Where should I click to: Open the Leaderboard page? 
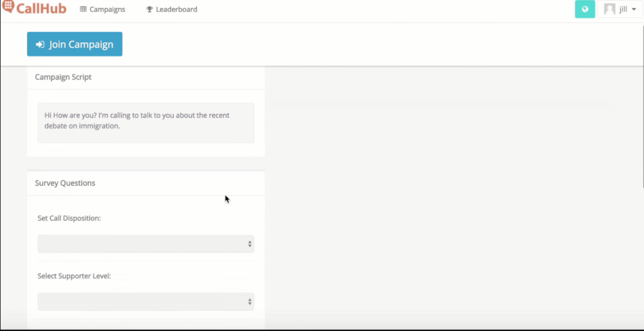pyautogui.click(x=172, y=9)
